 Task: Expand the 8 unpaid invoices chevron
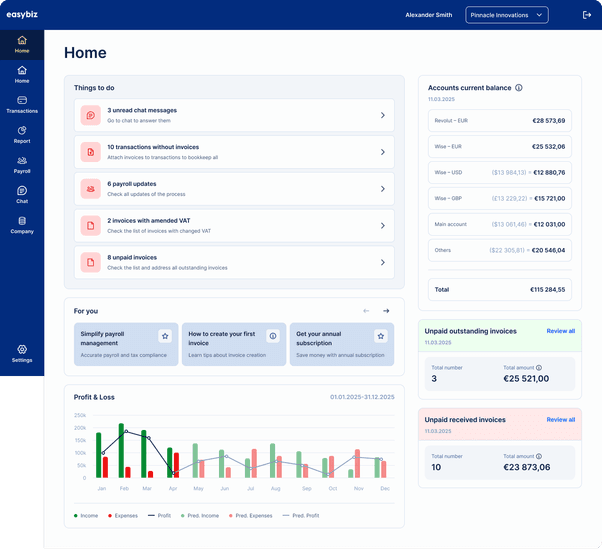pos(382,262)
